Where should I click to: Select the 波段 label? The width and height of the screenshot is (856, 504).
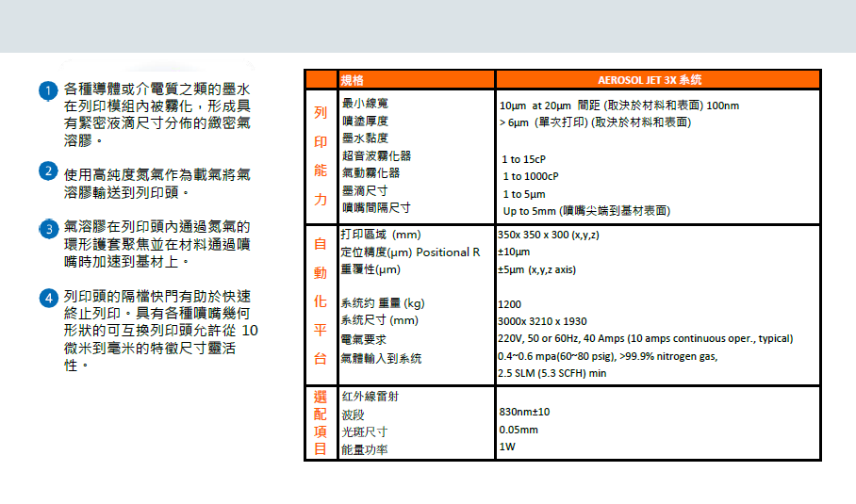tap(353, 415)
